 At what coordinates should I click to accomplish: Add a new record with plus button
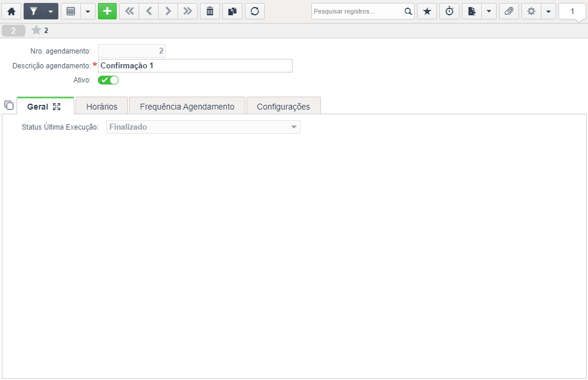107,11
